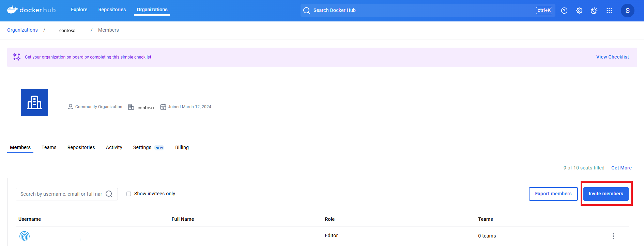Viewport: 644px width, 246px height.
Task: Open the apps grid launcher icon
Action: (x=609, y=11)
